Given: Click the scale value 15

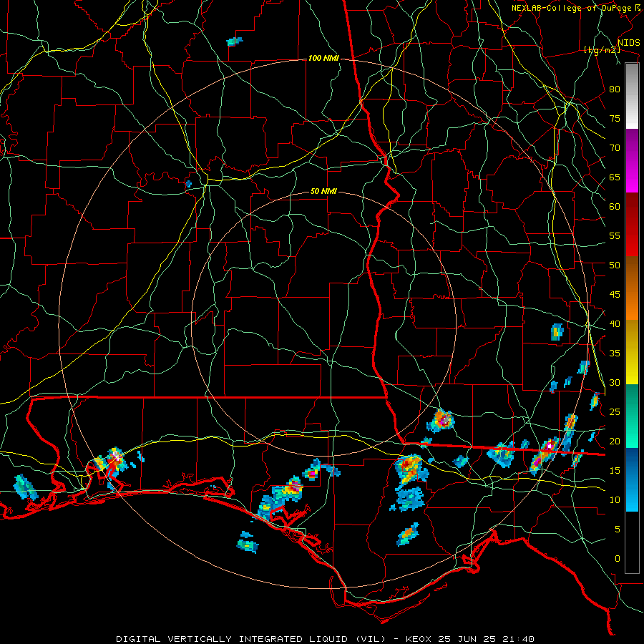Looking at the screenshot, I should coord(615,471).
